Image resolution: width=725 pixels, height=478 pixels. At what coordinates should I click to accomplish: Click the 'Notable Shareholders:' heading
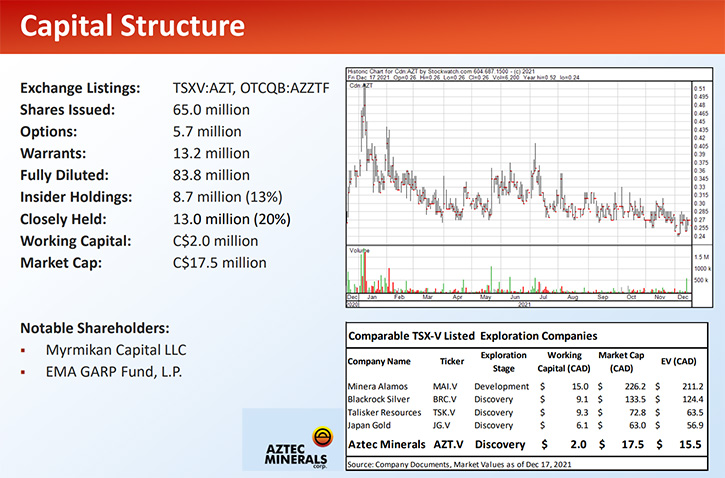coord(95,328)
